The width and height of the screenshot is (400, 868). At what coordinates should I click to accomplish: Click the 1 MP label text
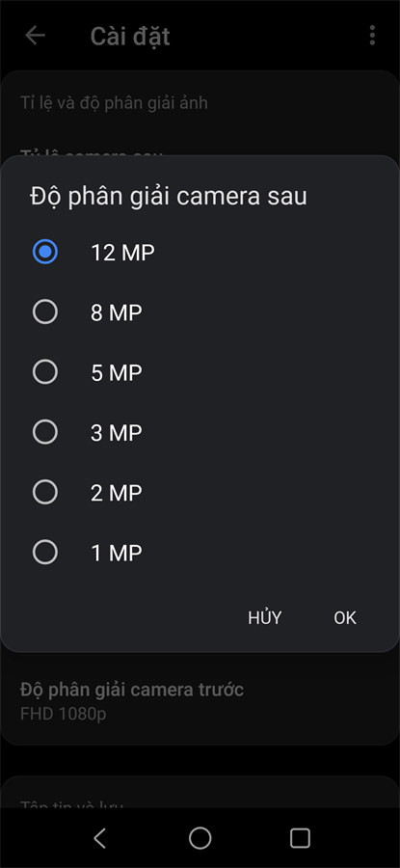117,553
